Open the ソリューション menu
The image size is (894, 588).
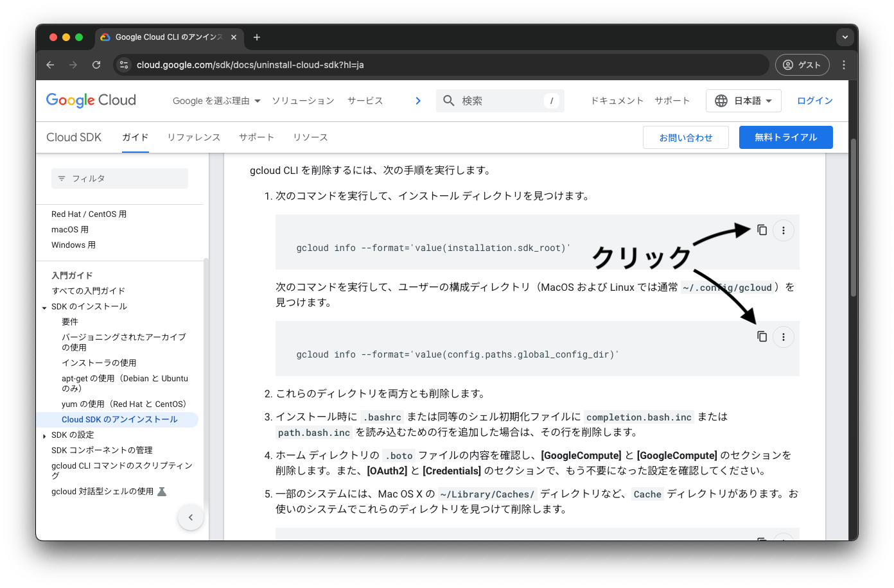303,101
